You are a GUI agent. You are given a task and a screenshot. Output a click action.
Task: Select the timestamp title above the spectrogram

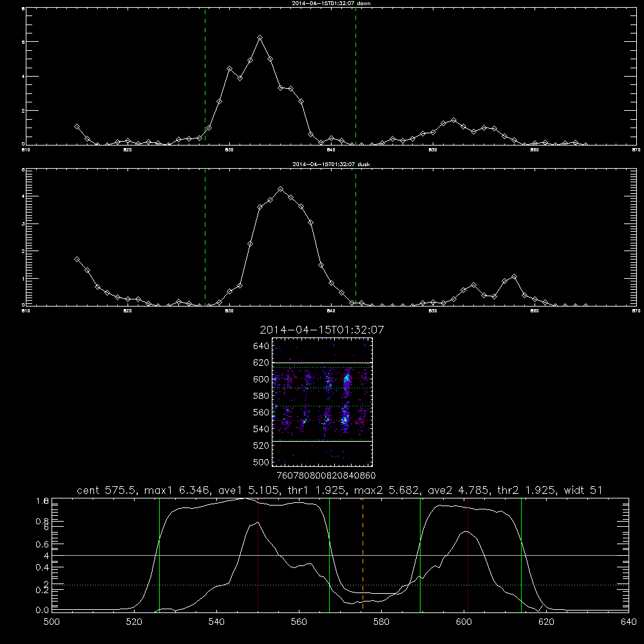click(x=321, y=330)
